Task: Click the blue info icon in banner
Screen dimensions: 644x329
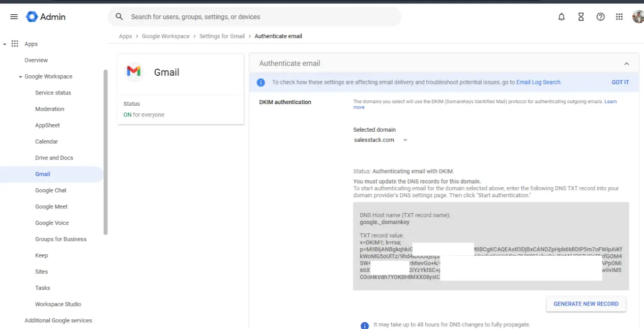Action: click(x=260, y=82)
